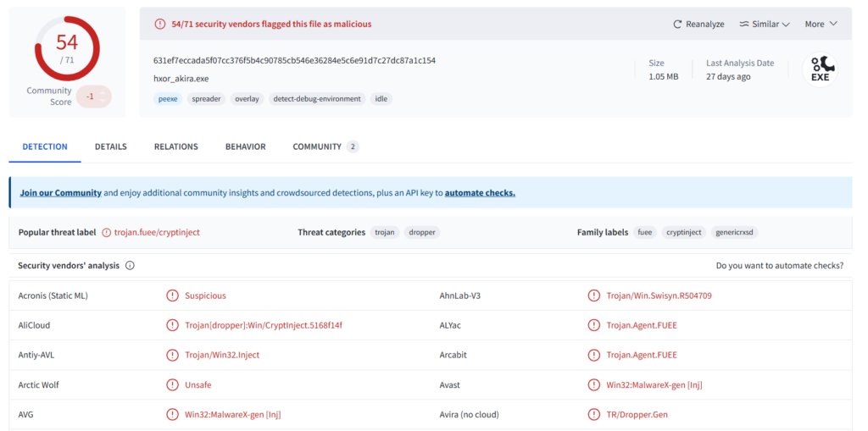Click the Similar files icon
The height and width of the screenshot is (431, 868).
click(743, 25)
